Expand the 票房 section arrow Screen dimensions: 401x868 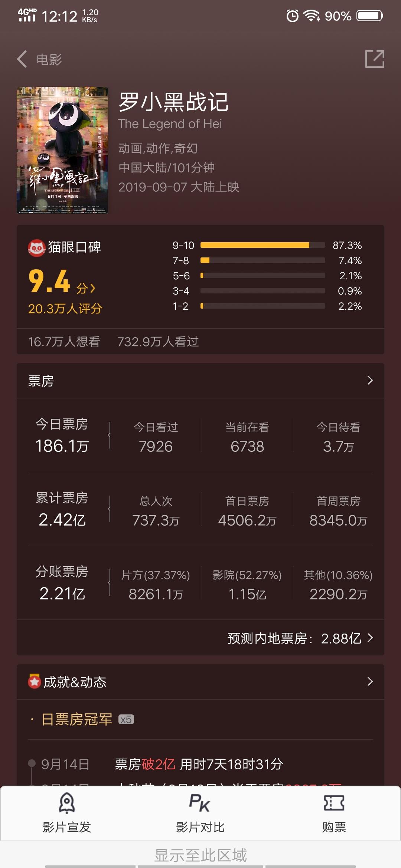(370, 380)
